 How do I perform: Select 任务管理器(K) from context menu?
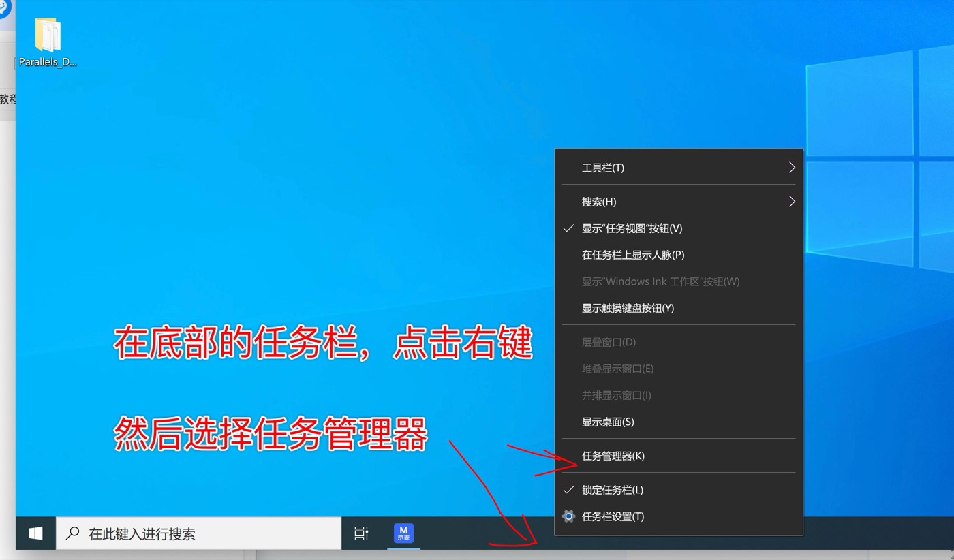pos(679,456)
